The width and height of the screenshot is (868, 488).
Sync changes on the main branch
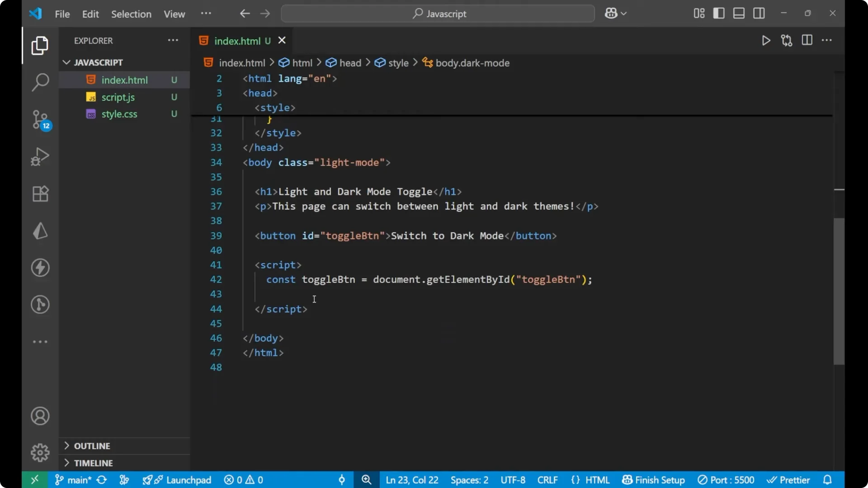[x=101, y=480]
